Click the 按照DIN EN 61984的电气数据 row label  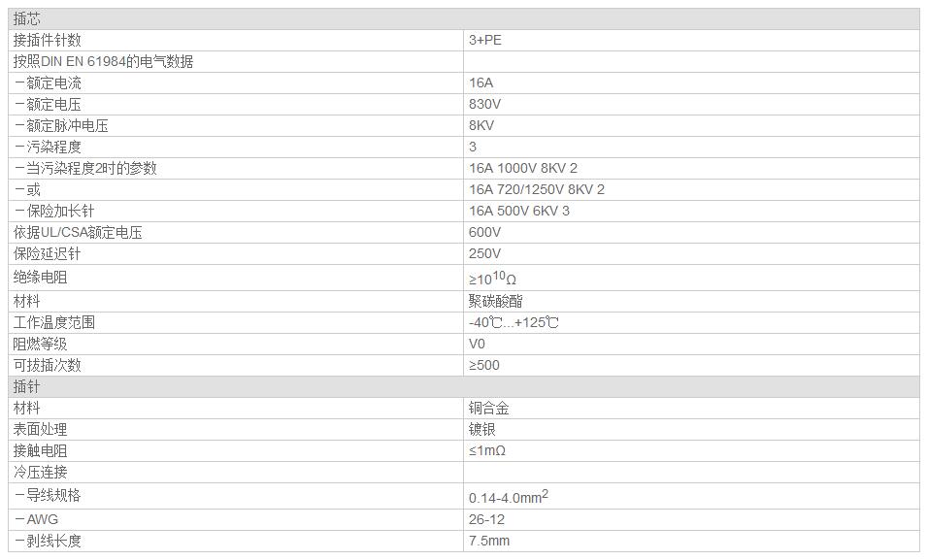(x=103, y=61)
